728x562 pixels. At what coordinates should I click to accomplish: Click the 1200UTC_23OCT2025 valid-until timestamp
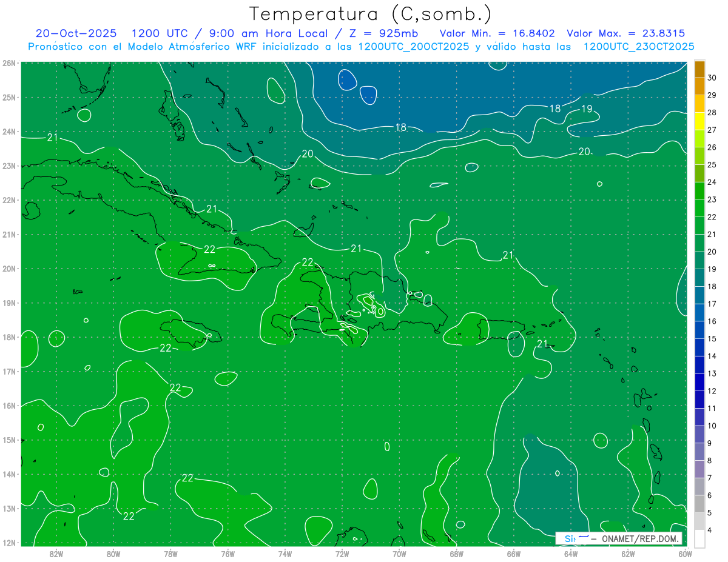[638, 47]
